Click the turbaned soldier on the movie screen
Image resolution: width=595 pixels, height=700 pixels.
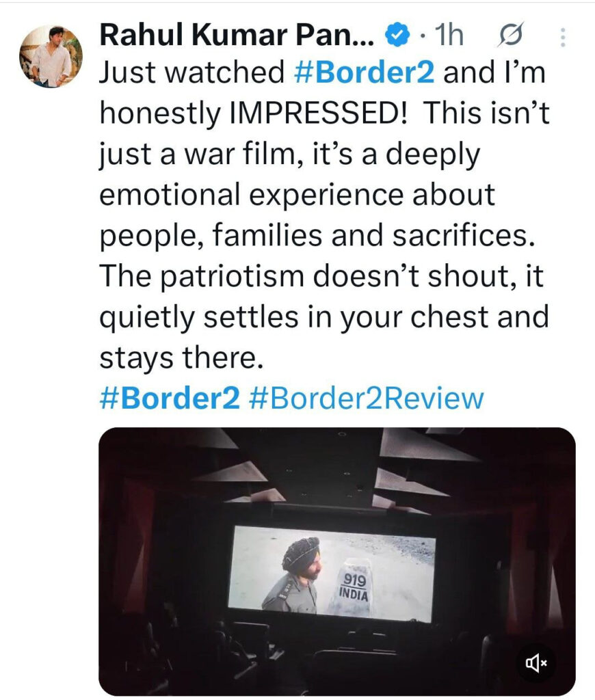(x=295, y=574)
